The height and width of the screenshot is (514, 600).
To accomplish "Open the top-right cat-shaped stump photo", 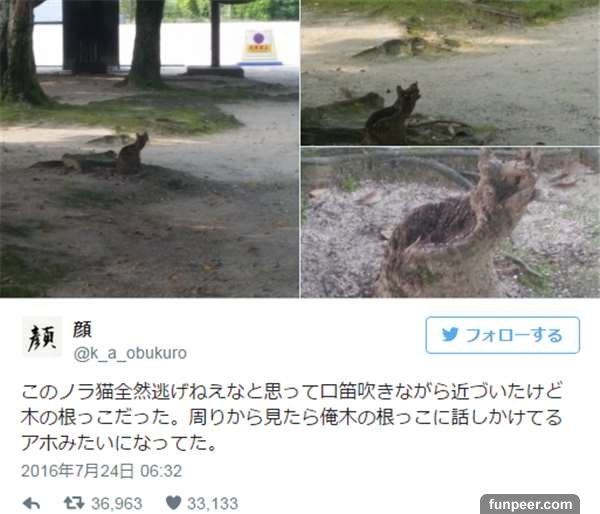I will 450,72.
